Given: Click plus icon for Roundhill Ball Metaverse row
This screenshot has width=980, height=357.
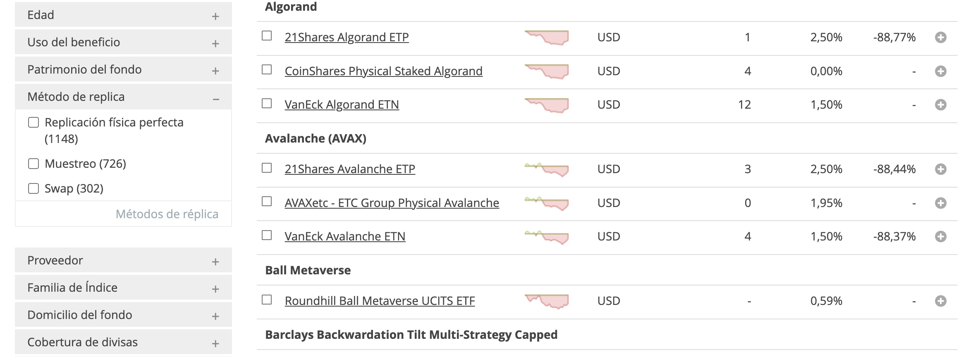Looking at the screenshot, I should 941,301.
